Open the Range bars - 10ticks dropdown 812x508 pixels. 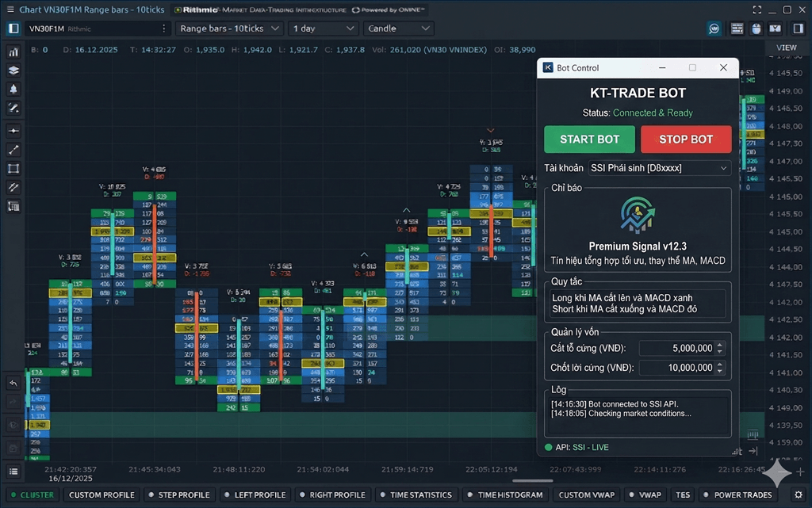coord(229,29)
